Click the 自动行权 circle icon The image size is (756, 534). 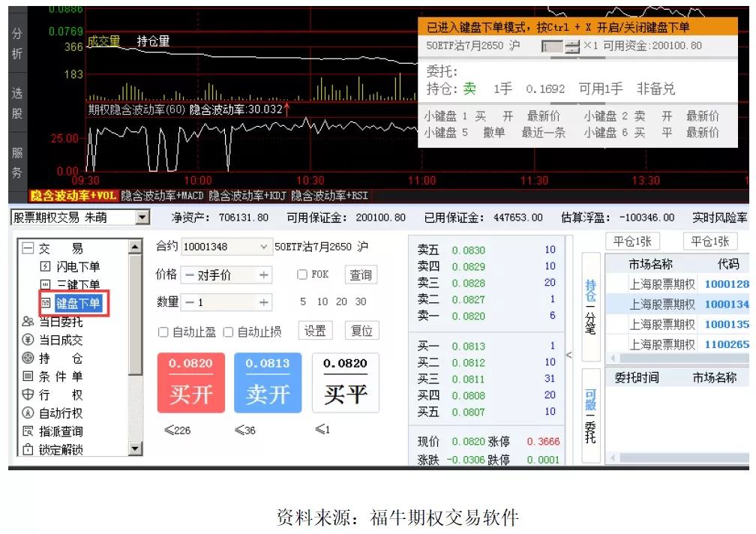[28, 413]
